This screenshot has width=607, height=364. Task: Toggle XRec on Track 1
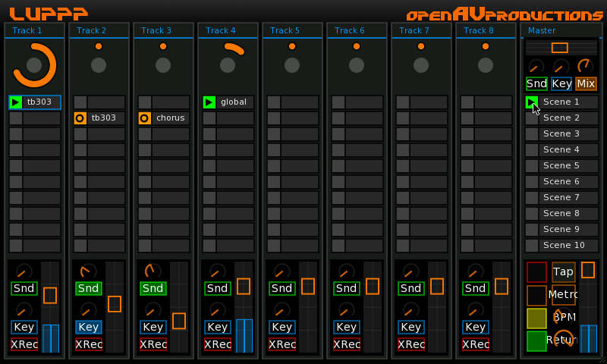pos(24,344)
